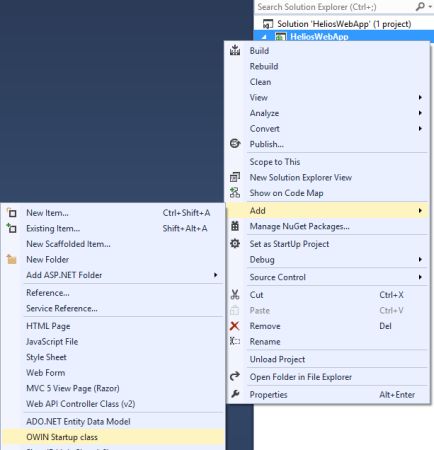Click the Rename icon
Screen dimensions: 434x450
(x=235, y=341)
